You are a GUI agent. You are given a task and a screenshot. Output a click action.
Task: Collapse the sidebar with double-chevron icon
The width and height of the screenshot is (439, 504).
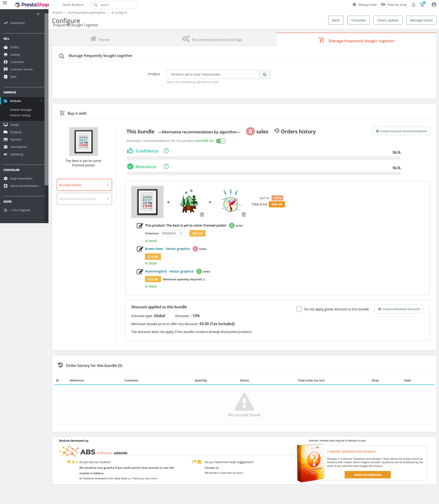click(x=38, y=14)
